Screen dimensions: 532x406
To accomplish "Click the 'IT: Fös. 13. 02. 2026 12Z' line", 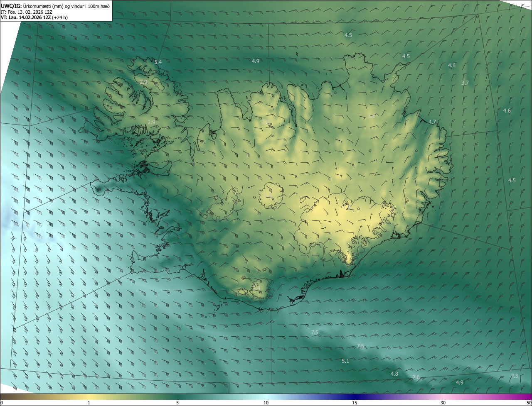I will point(26,12).
